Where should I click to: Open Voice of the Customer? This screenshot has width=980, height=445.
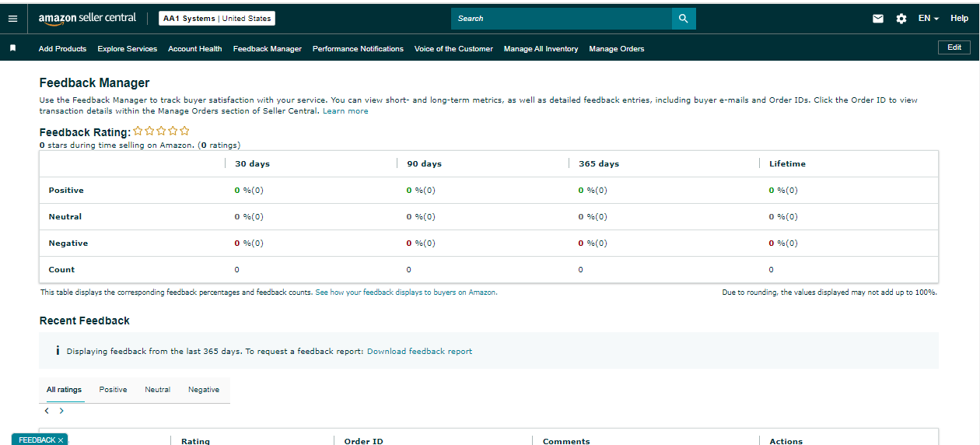tap(453, 49)
